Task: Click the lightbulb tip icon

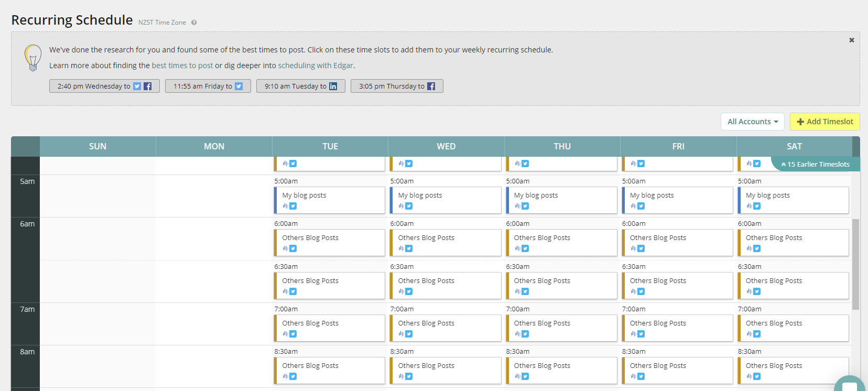Action: 33,58
